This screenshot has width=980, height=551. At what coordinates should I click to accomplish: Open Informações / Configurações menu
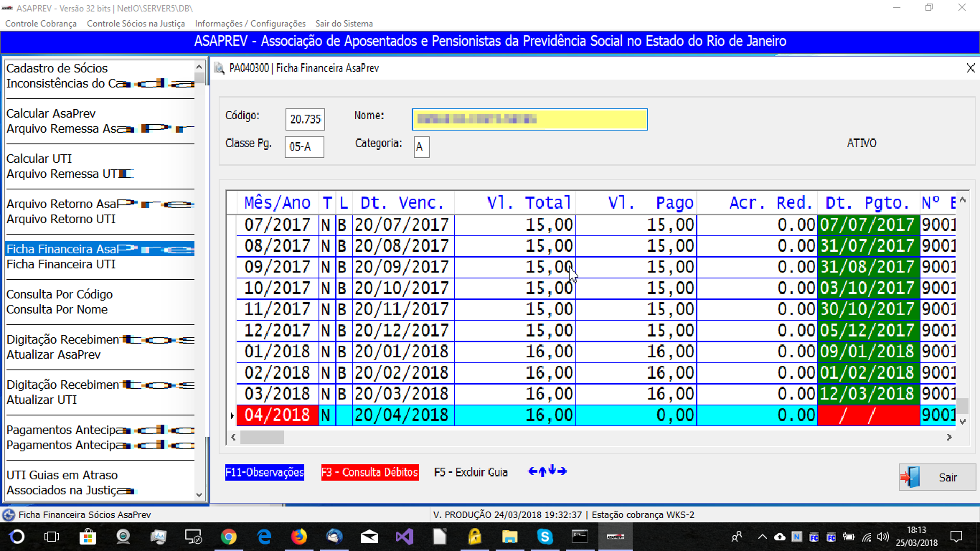tap(250, 24)
